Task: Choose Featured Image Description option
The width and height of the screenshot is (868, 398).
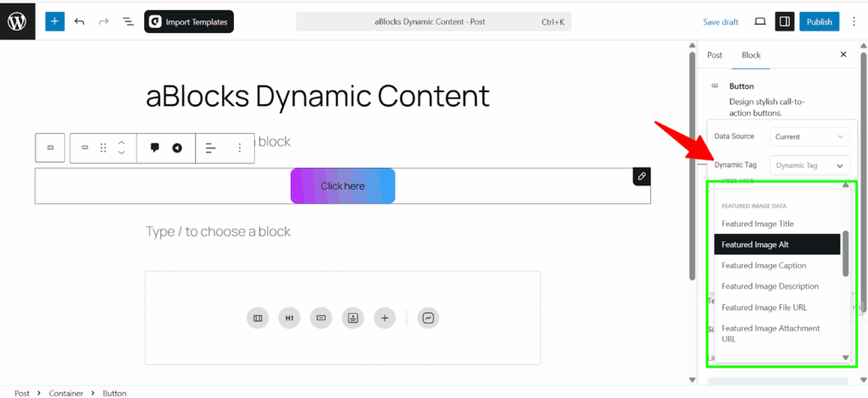Action: pos(777,286)
